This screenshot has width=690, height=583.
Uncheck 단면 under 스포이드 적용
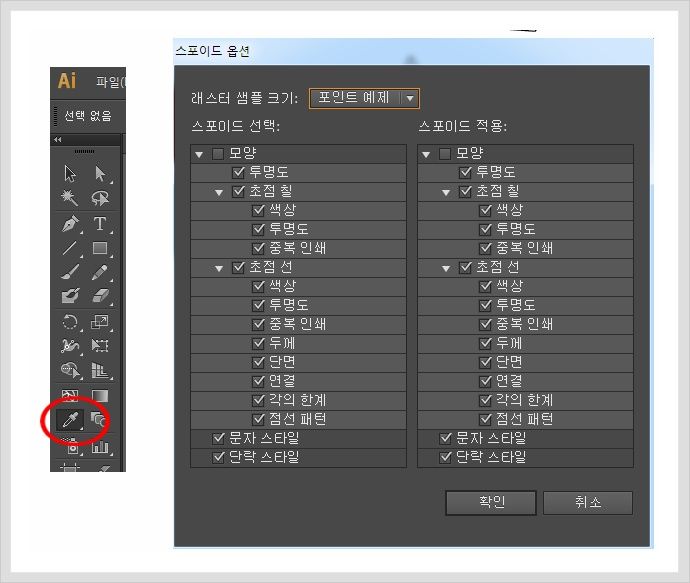pyautogui.click(x=485, y=362)
